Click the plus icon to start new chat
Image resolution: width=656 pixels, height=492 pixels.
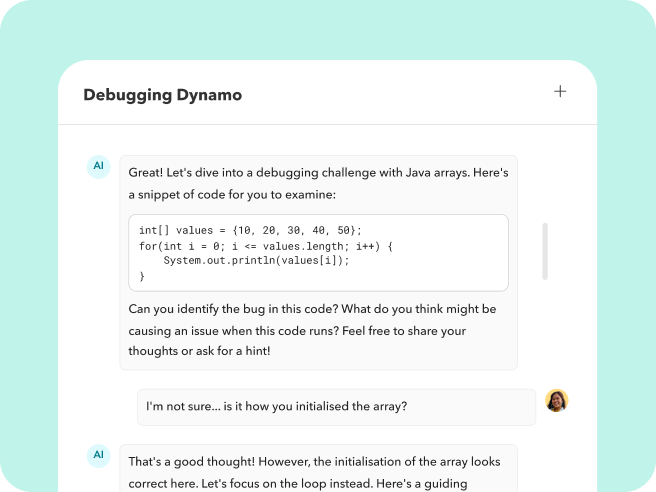(560, 92)
